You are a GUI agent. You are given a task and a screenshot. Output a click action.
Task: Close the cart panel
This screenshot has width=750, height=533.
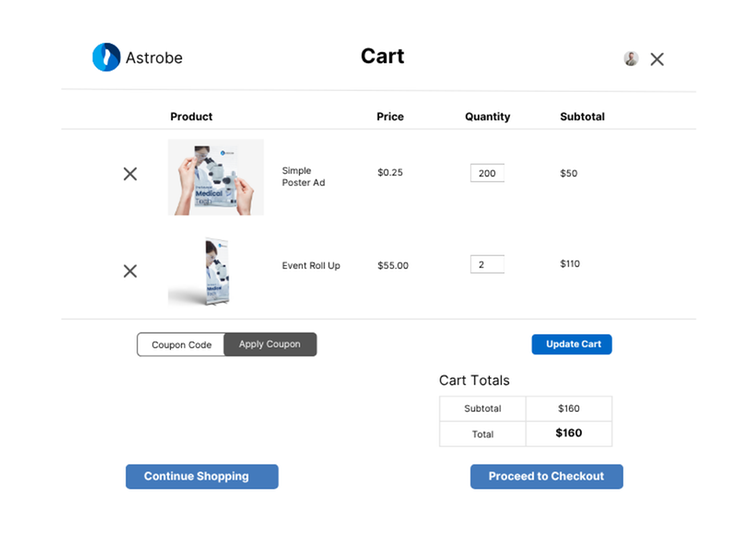(657, 59)
